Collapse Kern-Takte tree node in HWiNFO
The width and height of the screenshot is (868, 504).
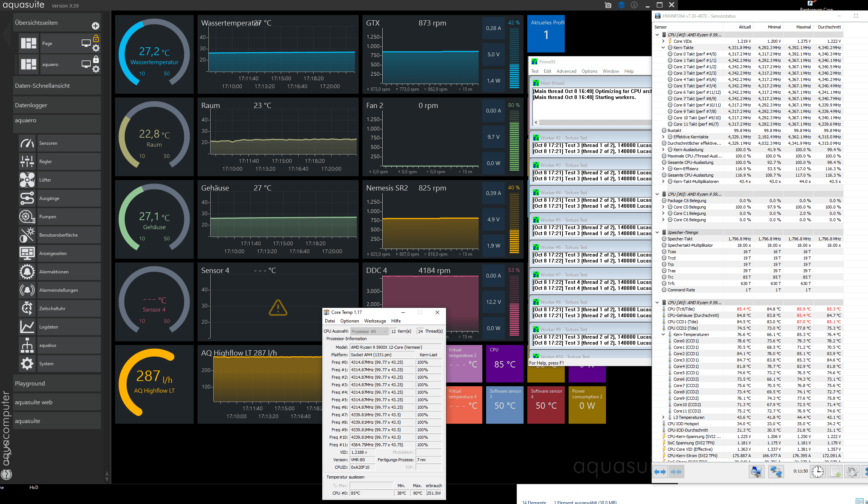tap(663, 48)
